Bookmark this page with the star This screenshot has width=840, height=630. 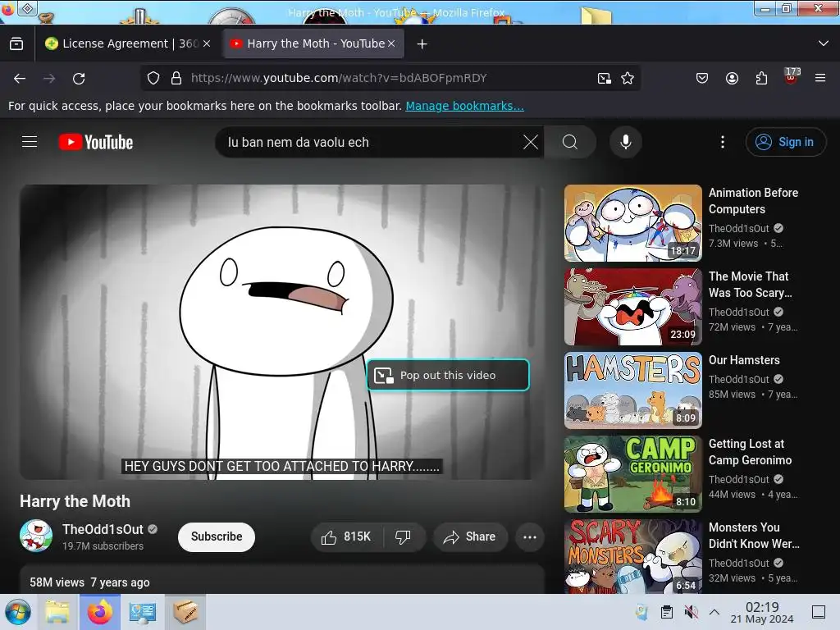point(628,79)
